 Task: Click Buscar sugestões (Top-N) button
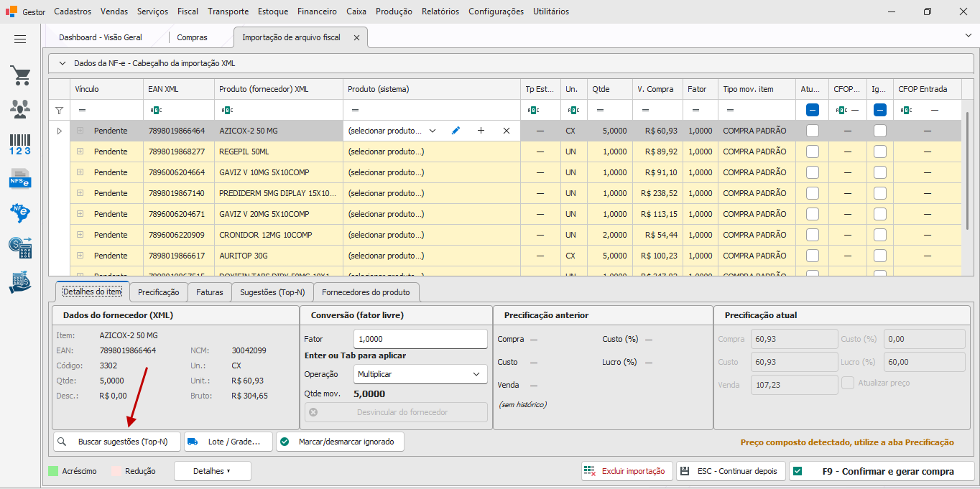(x=117, y=442)
